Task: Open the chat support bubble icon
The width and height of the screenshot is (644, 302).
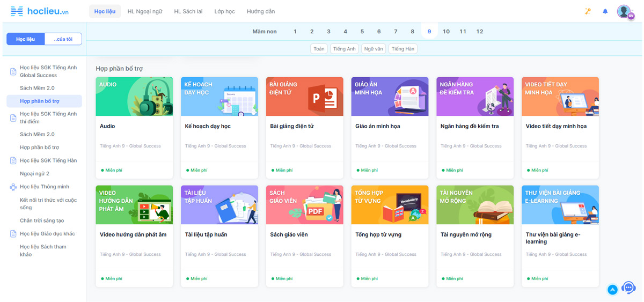Action: [x=628, y=288]
